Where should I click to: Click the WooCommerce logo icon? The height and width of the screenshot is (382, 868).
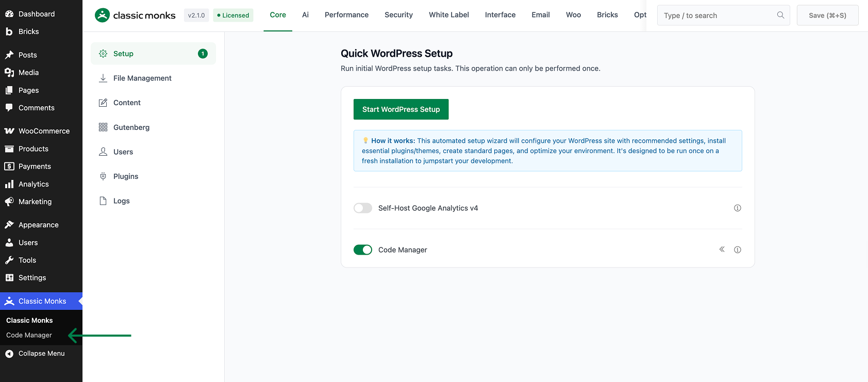click(x=9, y=131)
